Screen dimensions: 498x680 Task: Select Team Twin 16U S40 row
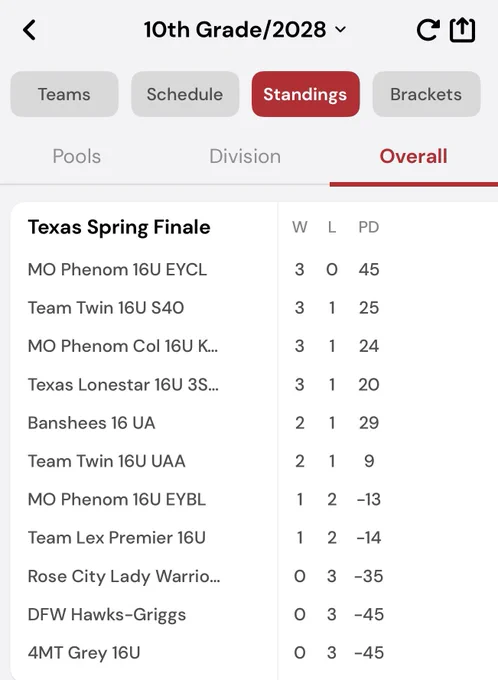click(254, 307)
